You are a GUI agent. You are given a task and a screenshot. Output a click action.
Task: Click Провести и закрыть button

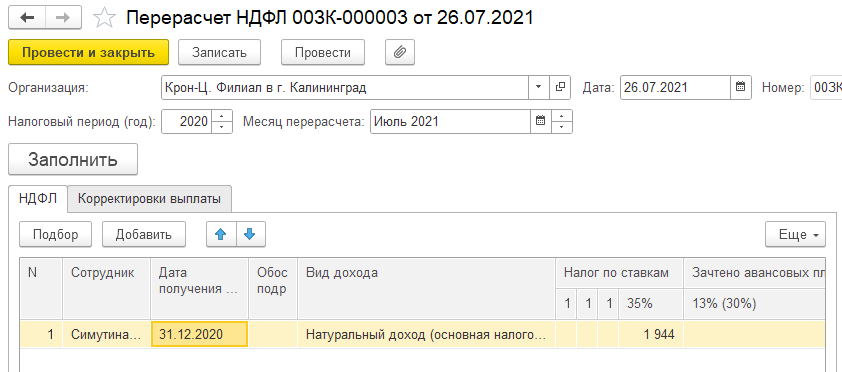pyautogui.click(x=89, y=53)
